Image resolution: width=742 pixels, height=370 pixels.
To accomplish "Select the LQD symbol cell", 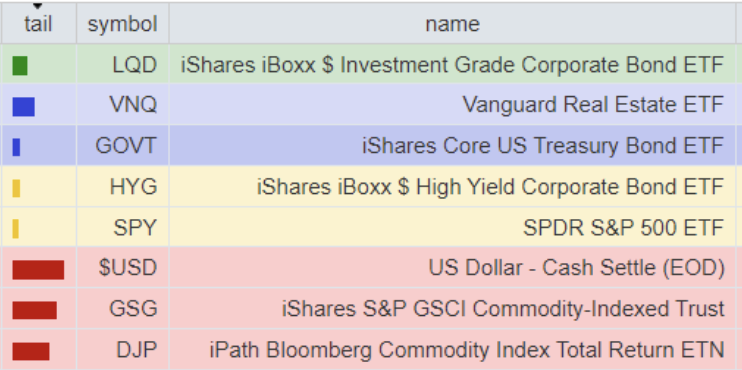I will point(123,64).
